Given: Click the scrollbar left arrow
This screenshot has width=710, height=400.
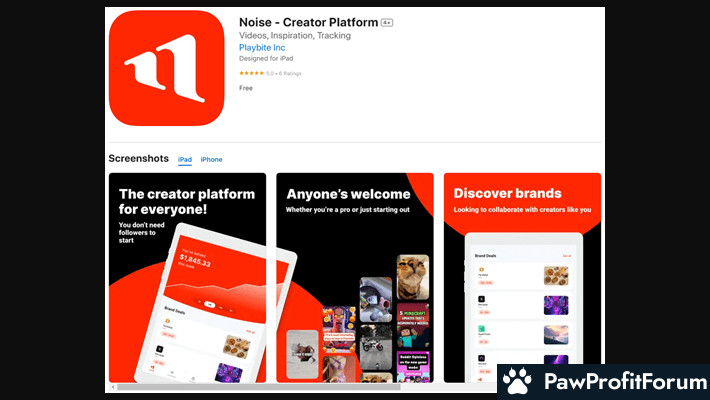Looking at the screenshot, I should point(113,387).
